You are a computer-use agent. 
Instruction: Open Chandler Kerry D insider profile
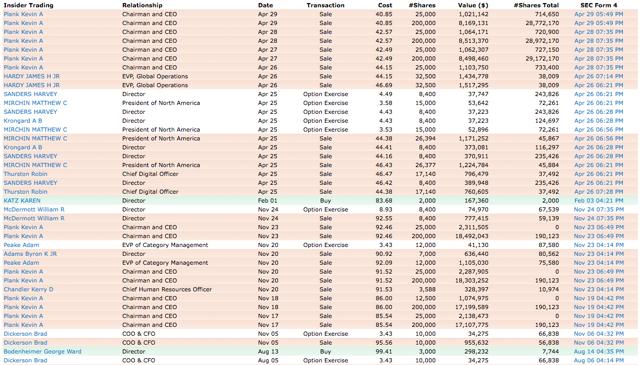point(29,289)
